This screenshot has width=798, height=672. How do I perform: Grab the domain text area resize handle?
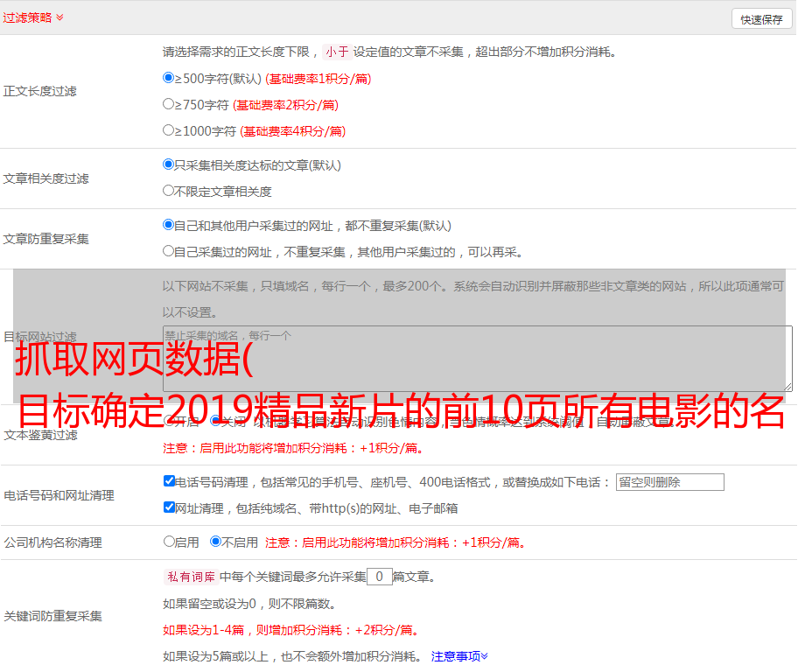coord(787,387)
